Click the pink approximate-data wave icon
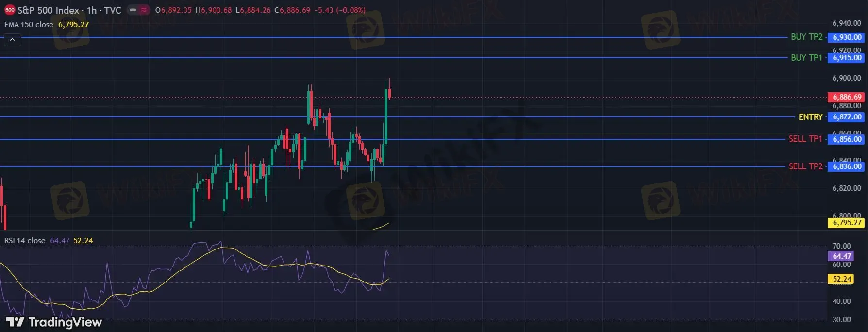The height and width of the screenshot is (332, 868). [144, 10]
